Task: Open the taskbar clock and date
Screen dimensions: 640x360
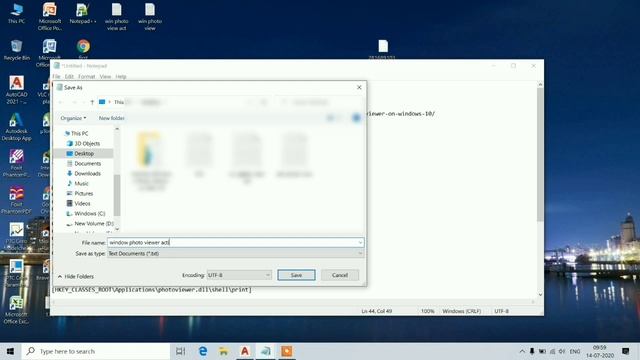Action: (600, 351)
